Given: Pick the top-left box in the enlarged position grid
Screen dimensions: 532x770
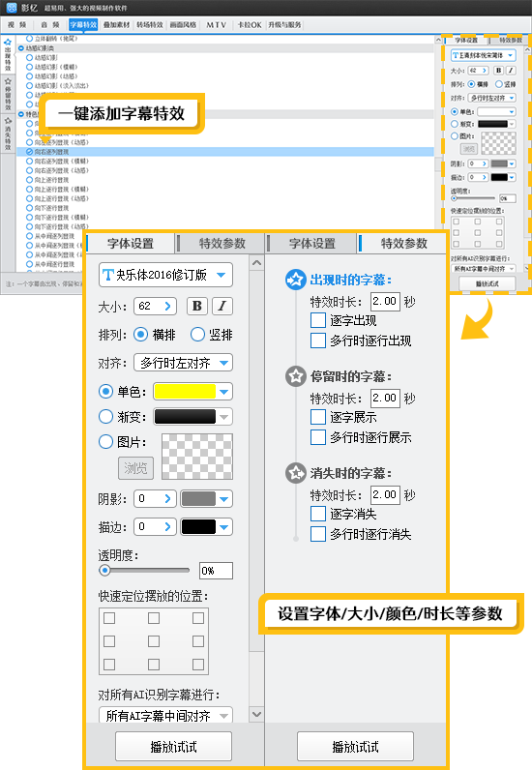Looking at the screenshot, I should (109, 618).
